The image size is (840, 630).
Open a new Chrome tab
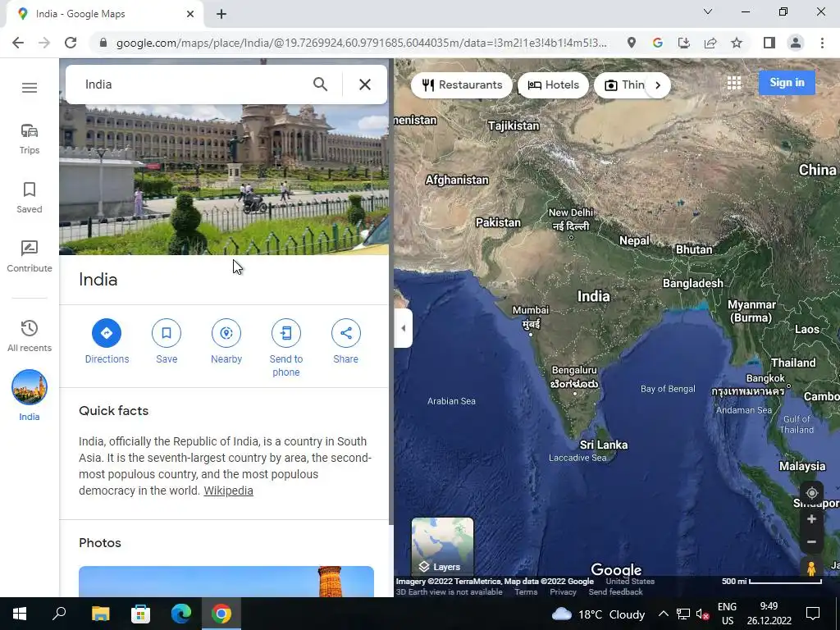tap(221, 14)
